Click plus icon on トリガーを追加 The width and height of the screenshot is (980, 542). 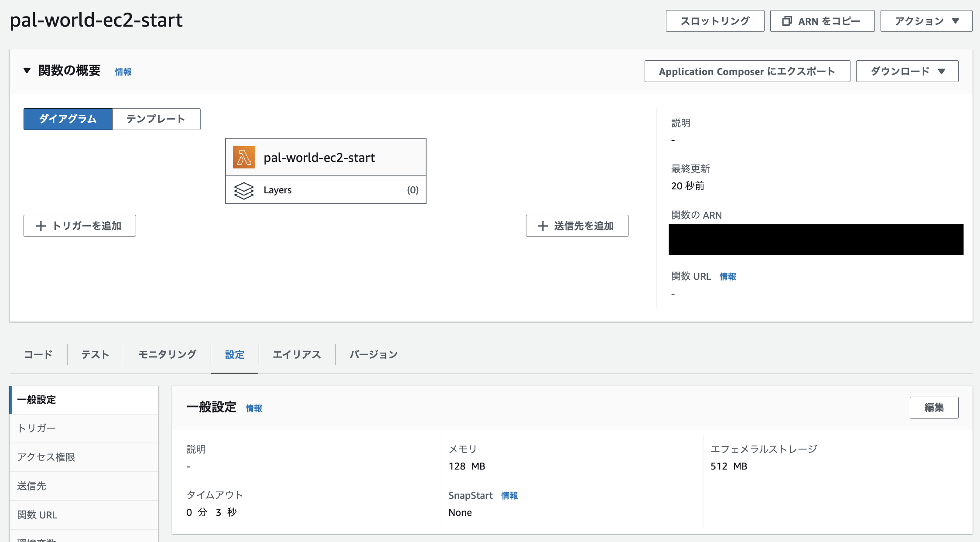coord(41,226)
